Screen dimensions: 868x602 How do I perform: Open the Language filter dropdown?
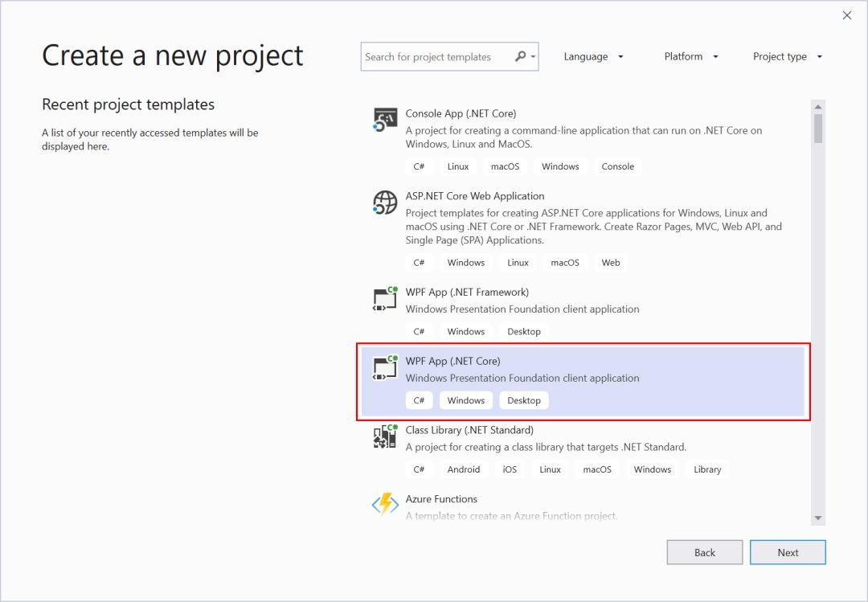(x=594, y=56)
